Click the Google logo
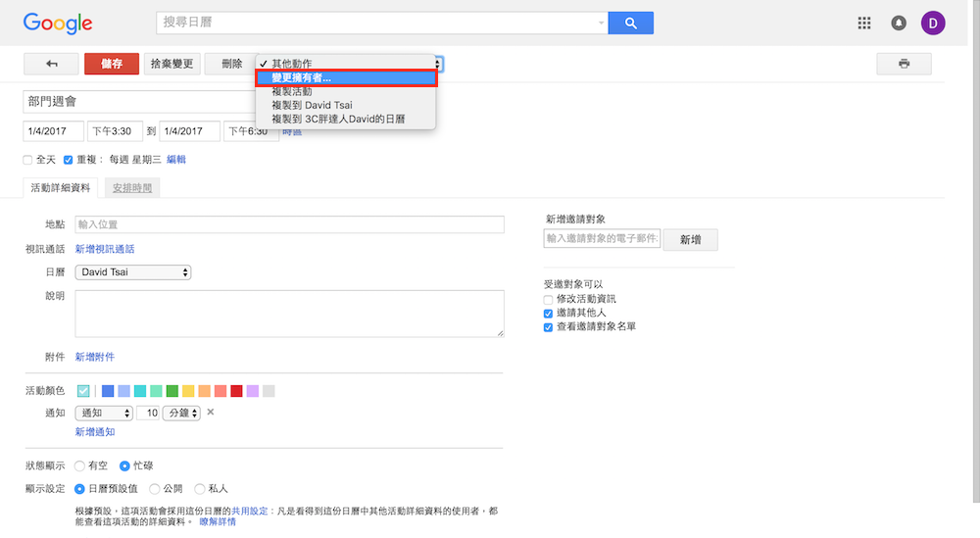Screen dimensions: 980x538 pos(58,24)
